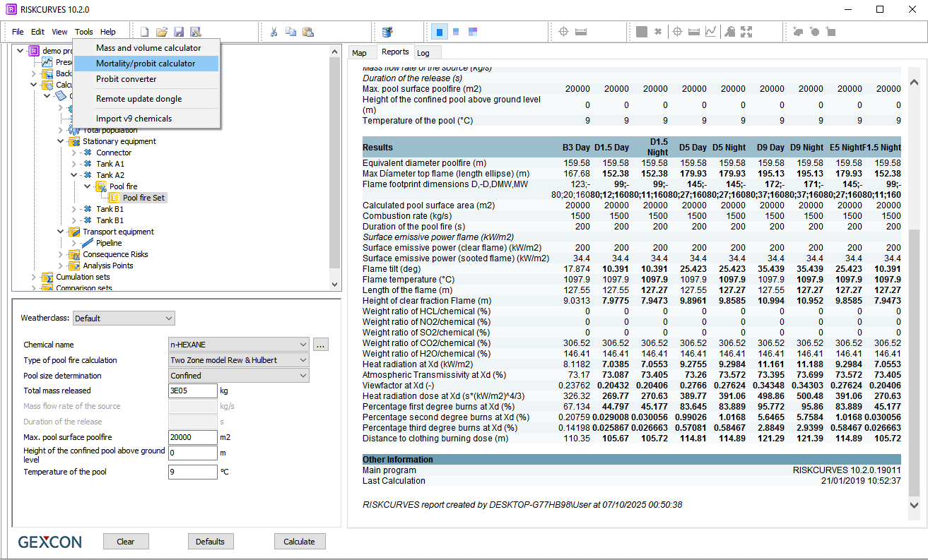The height and width of the screenshot is (560, 928).
Task: Click the Save floppy disk icon
Action: tap(179, 32)
